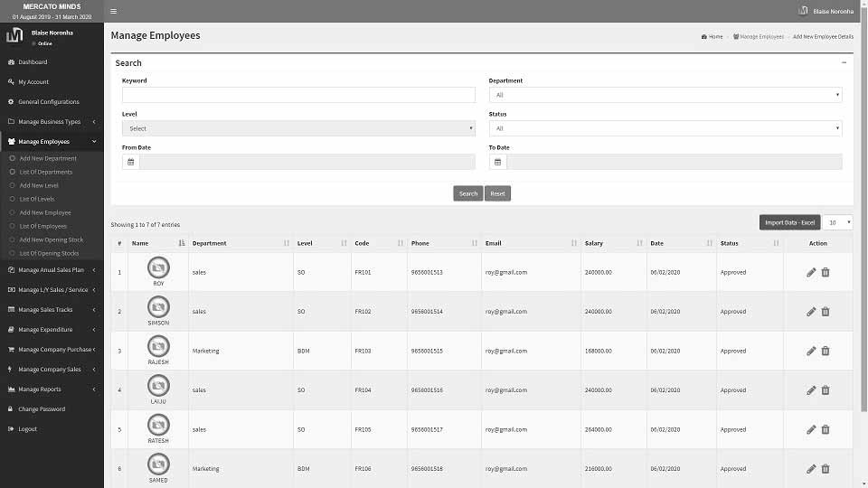The width and height of the screenshot is (868, 488).
Task: Delete the SIMSON employee using trash icon
Action: point(826,312)
